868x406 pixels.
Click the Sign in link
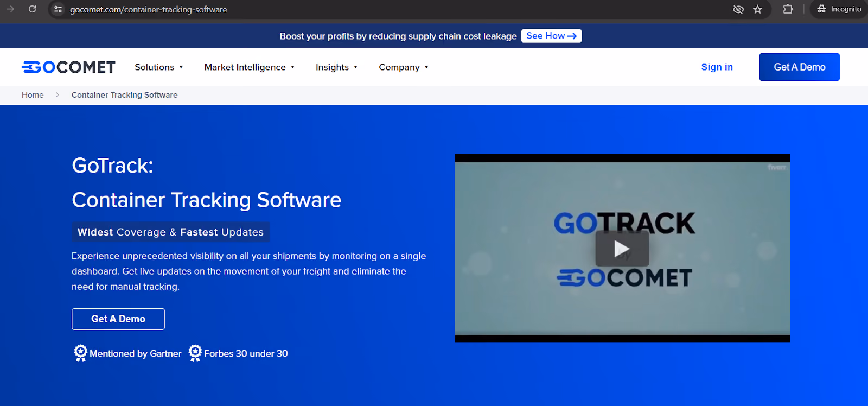[x=717, y=67]
